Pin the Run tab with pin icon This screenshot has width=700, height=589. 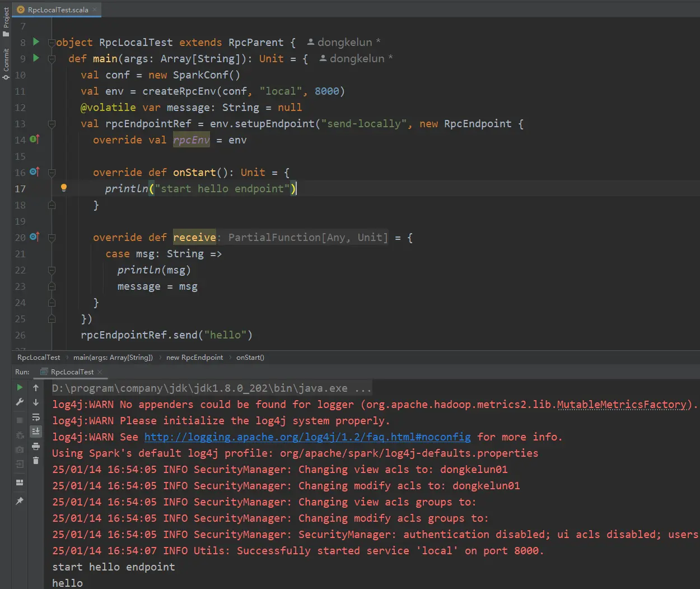click(x=20, y=501)
